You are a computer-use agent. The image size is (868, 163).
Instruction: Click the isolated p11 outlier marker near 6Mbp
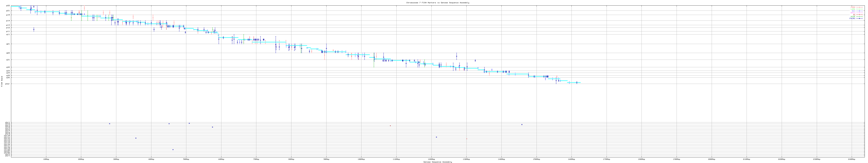[x=34, y=29]
